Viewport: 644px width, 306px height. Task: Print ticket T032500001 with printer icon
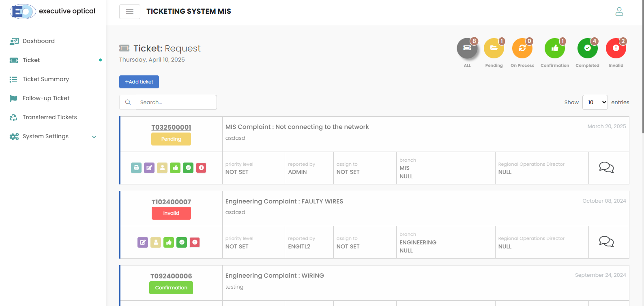[136, 168]
